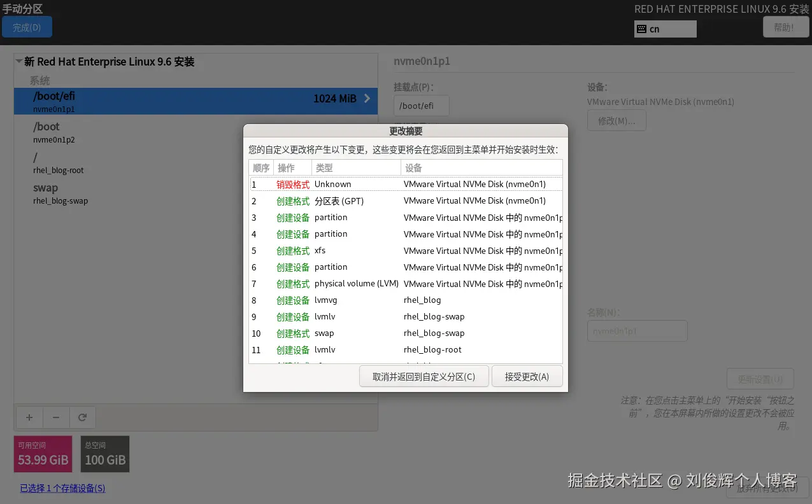Select row 9 'lvmlv rhel_blog-swap'

pyautogui.click(x=406, y=316)
